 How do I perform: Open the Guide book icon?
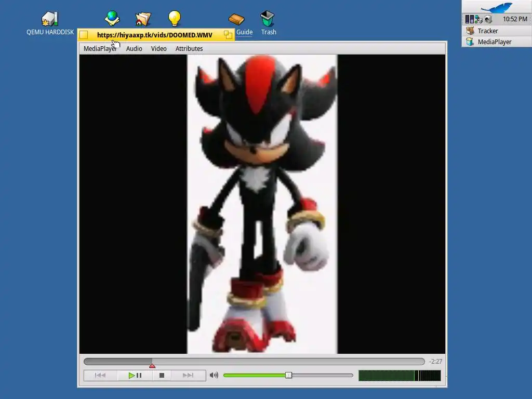click(x=236, y=19)
